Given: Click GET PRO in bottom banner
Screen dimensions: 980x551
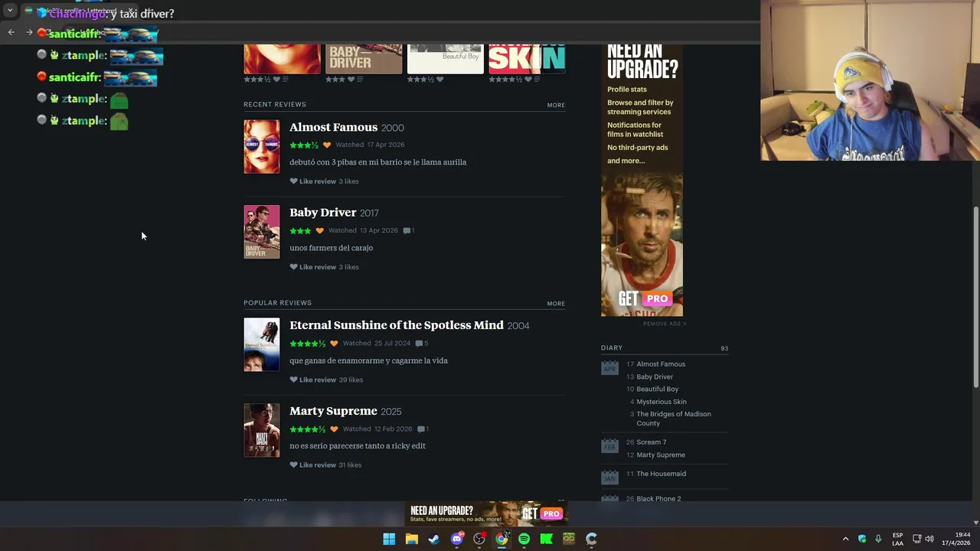Looking at the screenshot, I should (541, 514).
